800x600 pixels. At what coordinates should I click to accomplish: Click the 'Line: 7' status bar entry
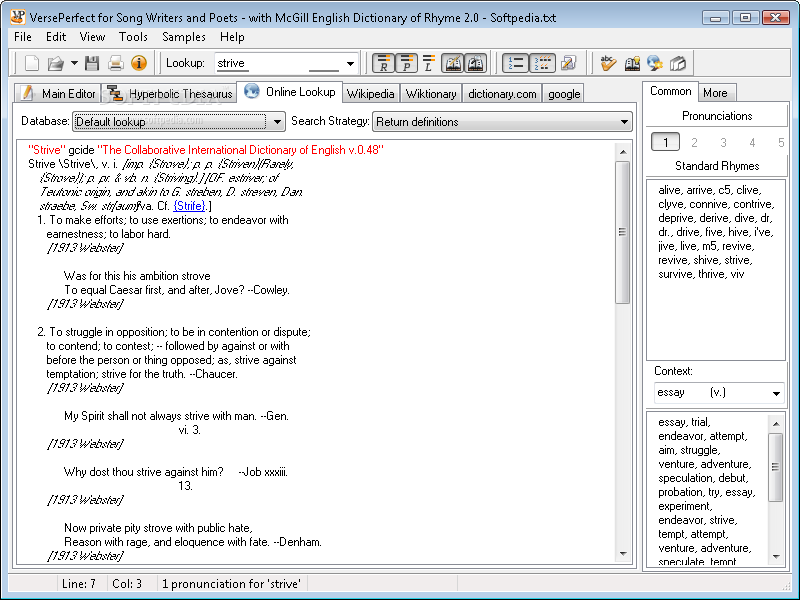point(79,584)
